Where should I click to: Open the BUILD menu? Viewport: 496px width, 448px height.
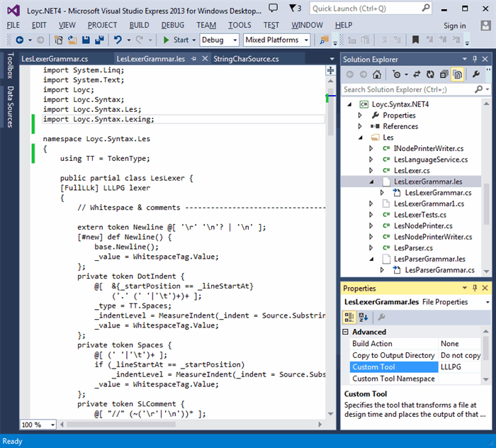click(139, 25)
